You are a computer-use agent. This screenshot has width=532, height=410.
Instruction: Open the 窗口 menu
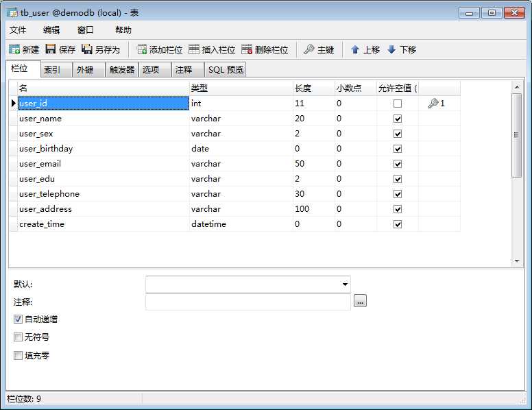coord(85,30)
